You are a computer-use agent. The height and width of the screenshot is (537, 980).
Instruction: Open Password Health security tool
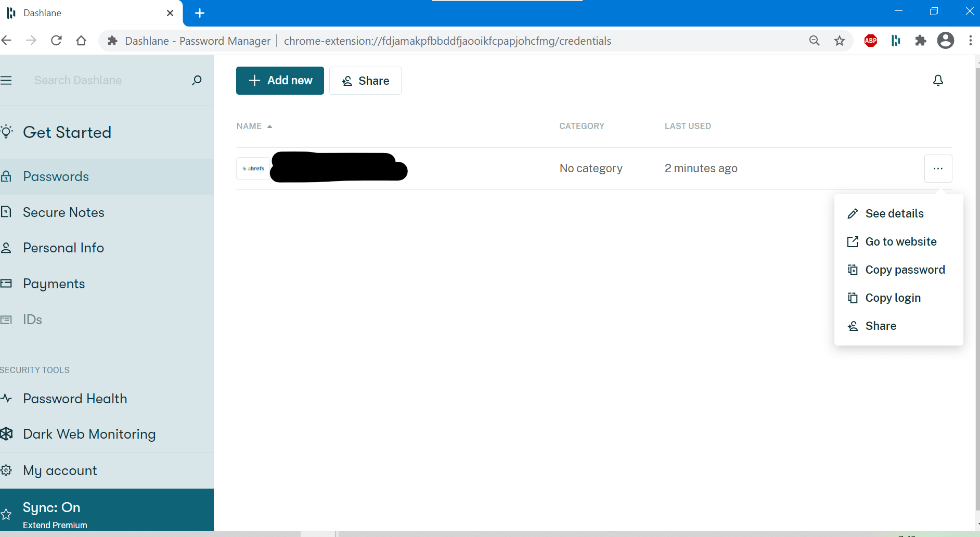pyautogui.click(x=75, y=399)
